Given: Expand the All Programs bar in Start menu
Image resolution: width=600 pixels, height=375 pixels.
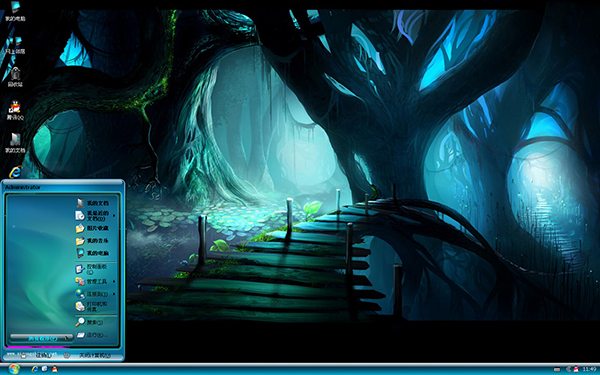Looking at the screenshot, I should pyautogui.click(x=42, y=338).
